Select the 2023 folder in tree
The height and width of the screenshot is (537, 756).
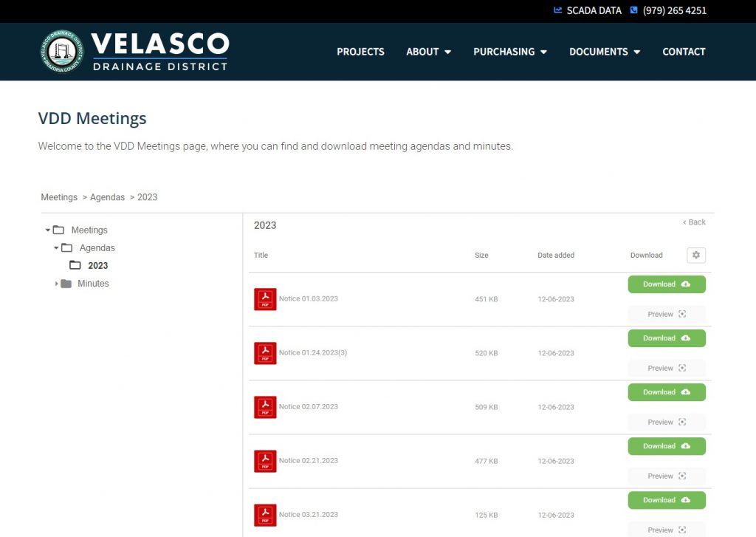coord(97,266)
